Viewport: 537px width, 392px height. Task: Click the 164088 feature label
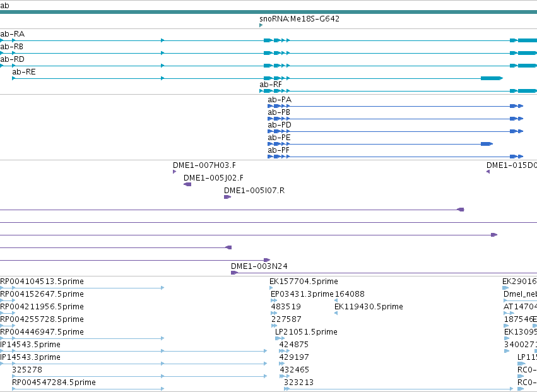350,294
